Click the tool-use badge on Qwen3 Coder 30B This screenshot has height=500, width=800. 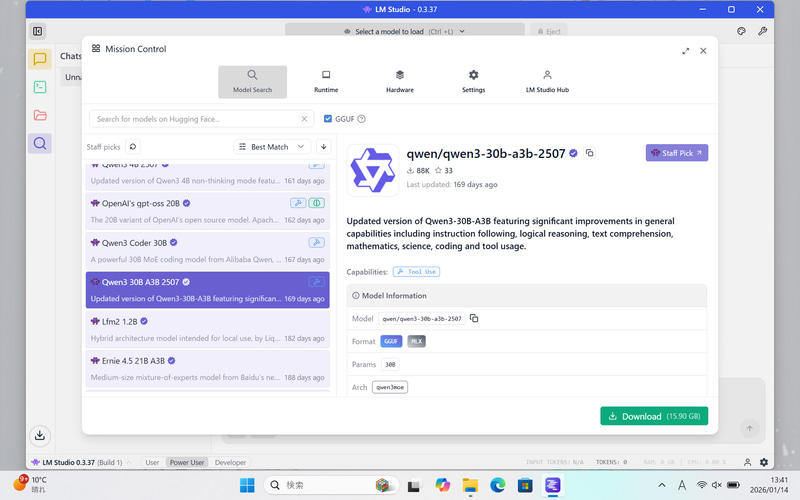click(x=316, y=243)
